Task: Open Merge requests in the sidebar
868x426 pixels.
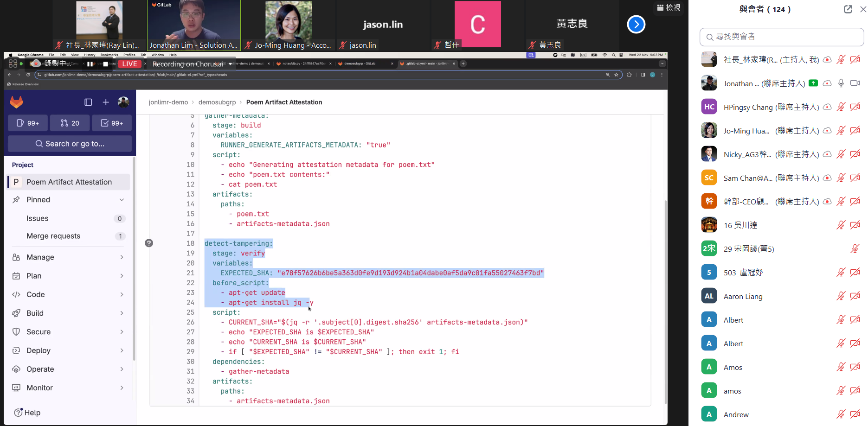Action: (53, 236)
